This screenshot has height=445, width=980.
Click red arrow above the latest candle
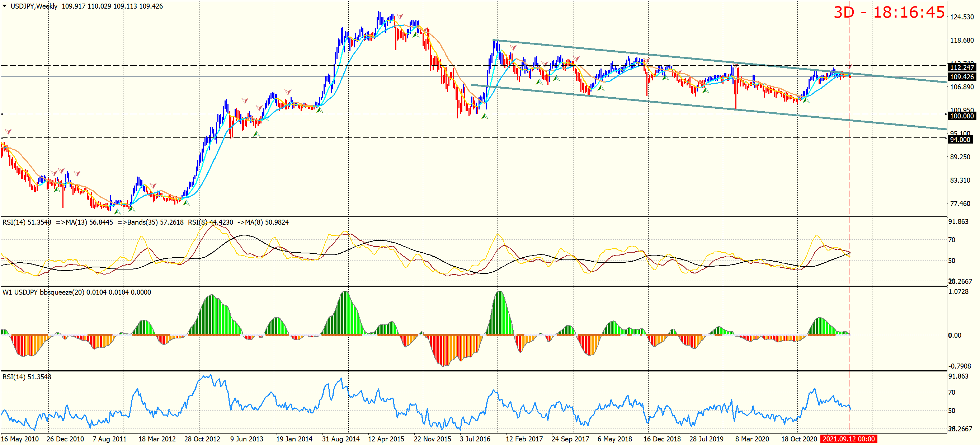pos(849,66)
